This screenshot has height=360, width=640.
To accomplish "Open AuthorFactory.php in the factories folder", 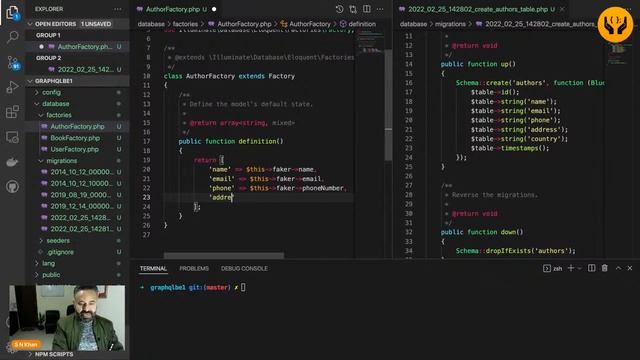I will [x=78, y=127].
